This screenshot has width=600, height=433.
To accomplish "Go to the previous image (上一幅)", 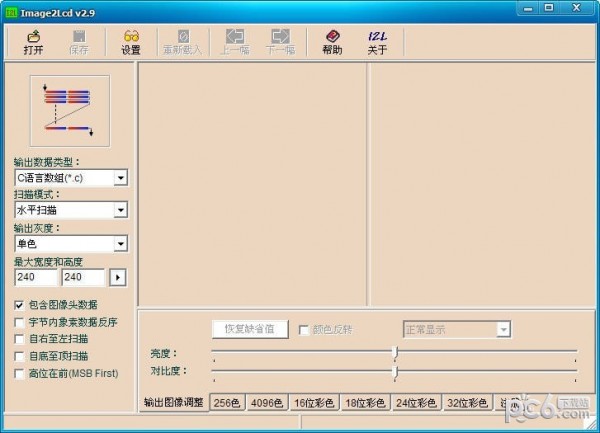I will pos(235,42).
